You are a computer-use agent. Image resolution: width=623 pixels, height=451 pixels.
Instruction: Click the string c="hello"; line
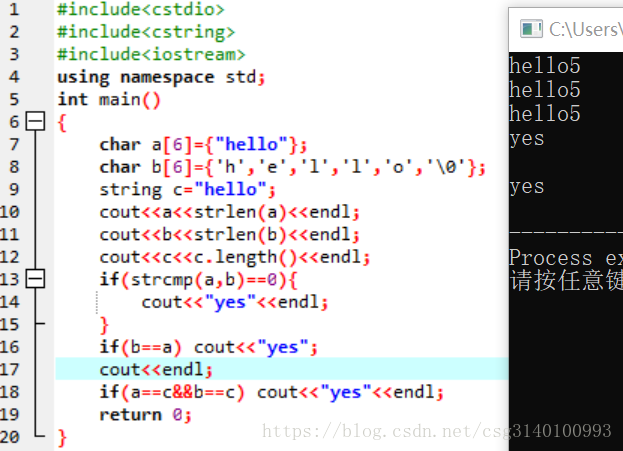tap(187, 190)
